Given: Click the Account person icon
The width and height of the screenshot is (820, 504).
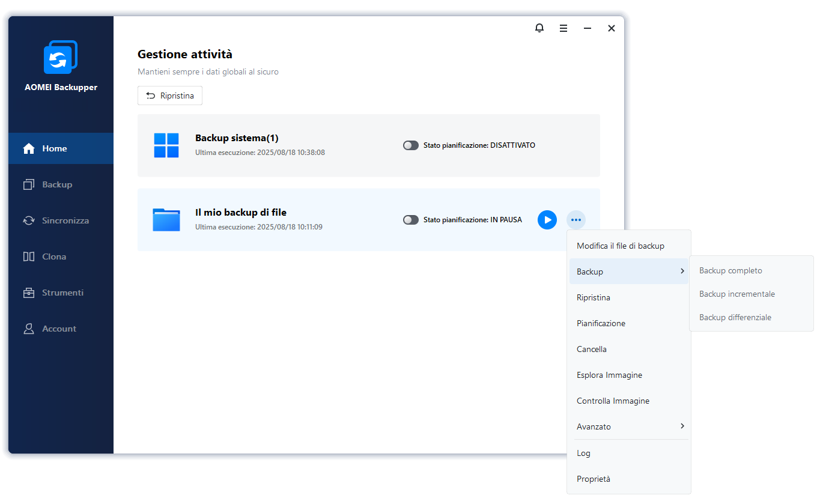Looking at the screenshot, I should [x=29, y=329].
